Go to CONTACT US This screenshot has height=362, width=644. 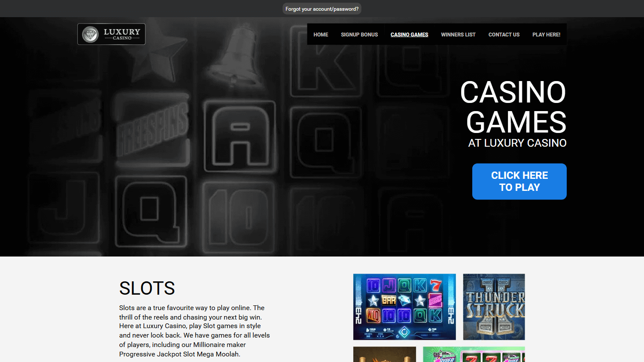point(504,34)
